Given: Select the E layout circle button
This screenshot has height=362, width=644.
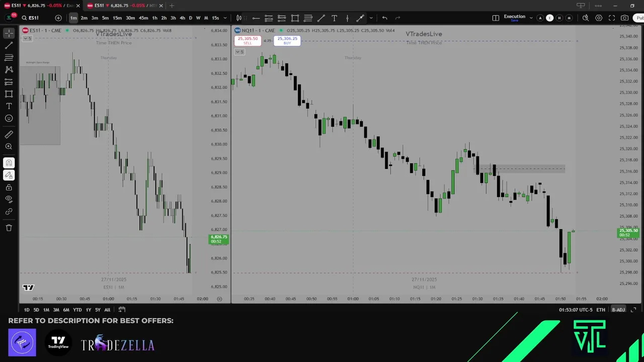Looking at the screenshot, I should coord(550,18).
